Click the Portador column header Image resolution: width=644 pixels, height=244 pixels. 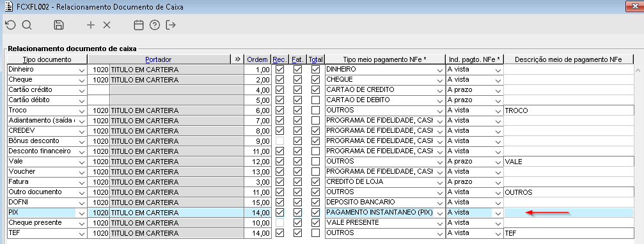pos(159,59)
